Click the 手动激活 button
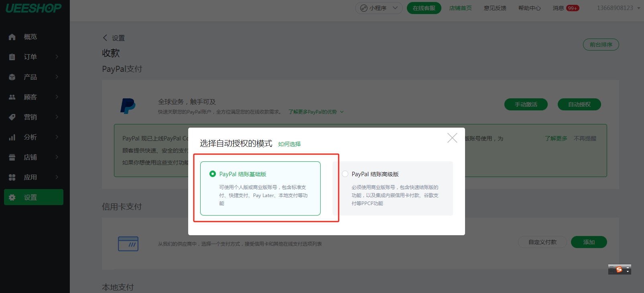The height and width of the screenshot is (293, 644). [526, 104]
